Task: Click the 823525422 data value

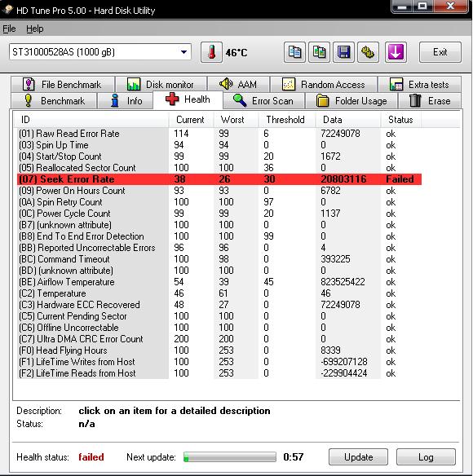Action: [343, 282]
